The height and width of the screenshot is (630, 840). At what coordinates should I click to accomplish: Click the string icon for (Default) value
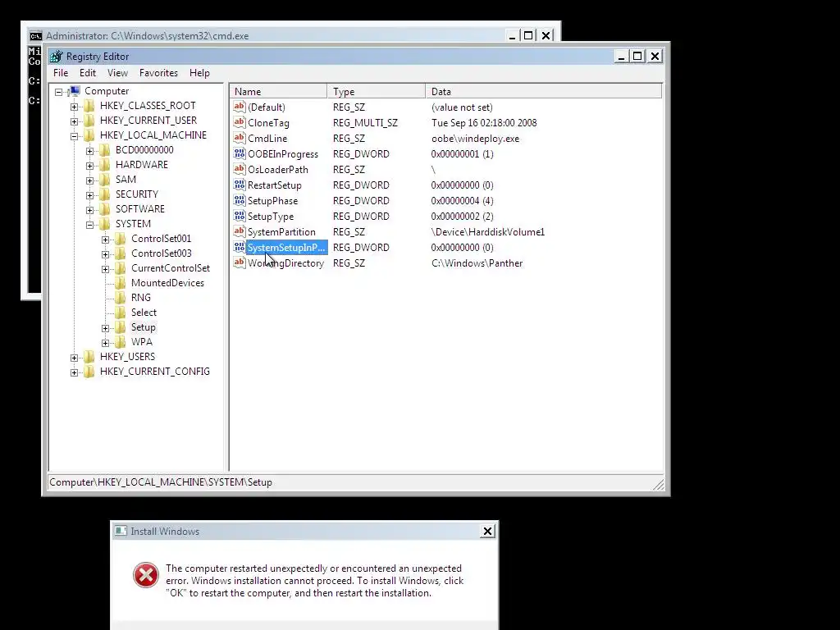pos(240,107)
